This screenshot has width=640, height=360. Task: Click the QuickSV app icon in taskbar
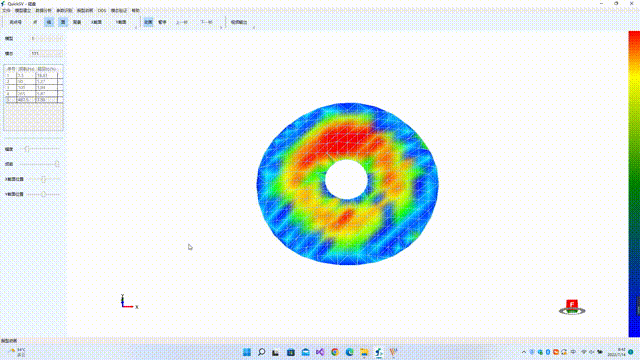click(x=379, y=352)
